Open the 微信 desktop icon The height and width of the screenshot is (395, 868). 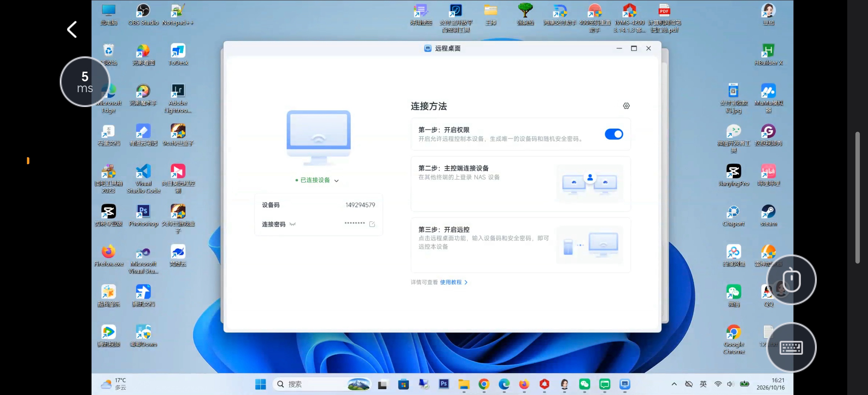click(x=733, y=296)
